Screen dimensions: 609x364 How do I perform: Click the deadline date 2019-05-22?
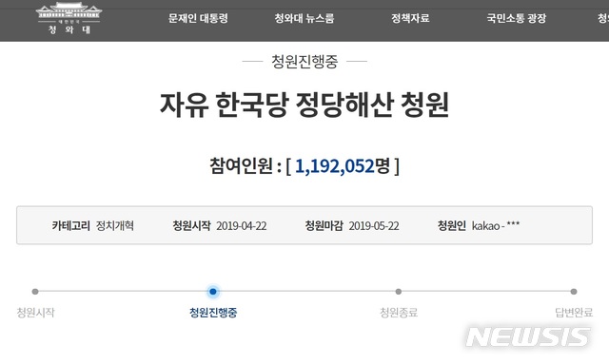coord(374,226)
